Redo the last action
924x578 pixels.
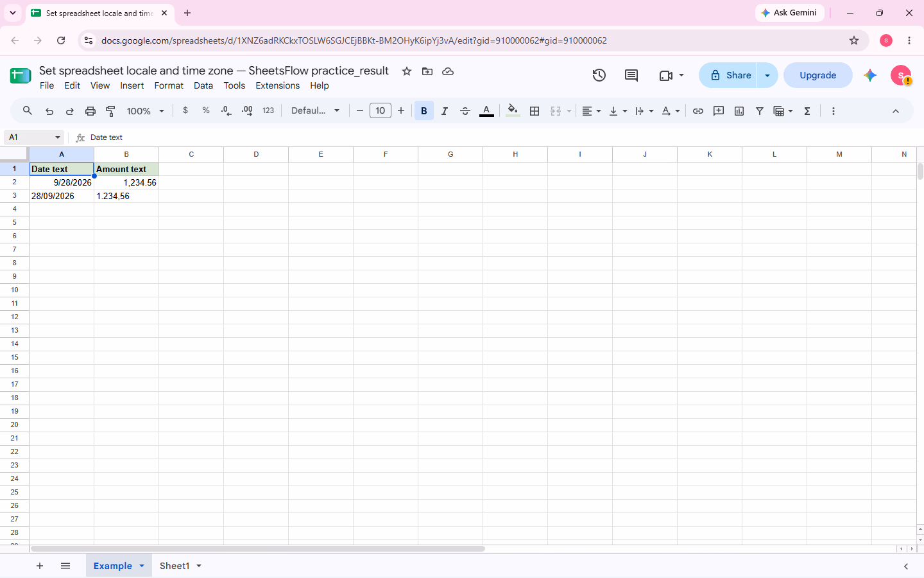[70, 111]
